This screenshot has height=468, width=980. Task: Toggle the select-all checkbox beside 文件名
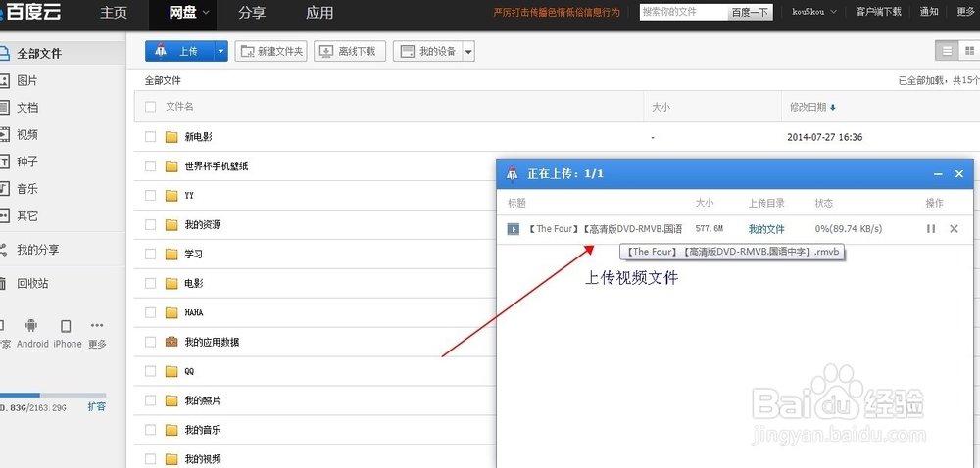[x=150, y=107]
